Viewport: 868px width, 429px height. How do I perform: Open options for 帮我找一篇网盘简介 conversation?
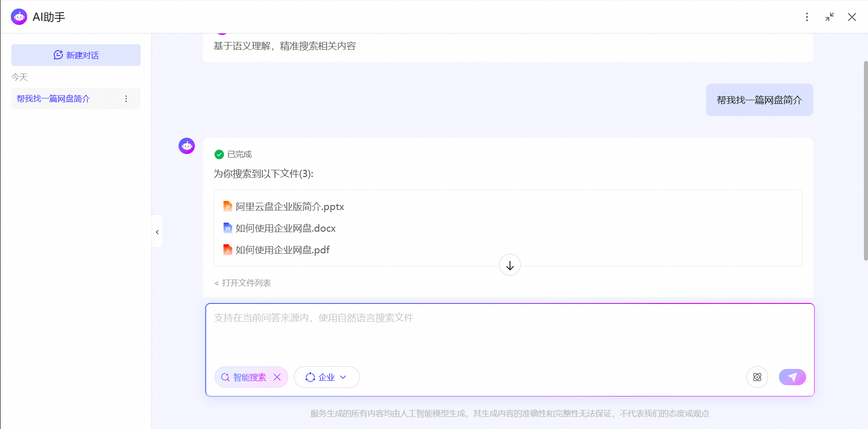point(126,98)
